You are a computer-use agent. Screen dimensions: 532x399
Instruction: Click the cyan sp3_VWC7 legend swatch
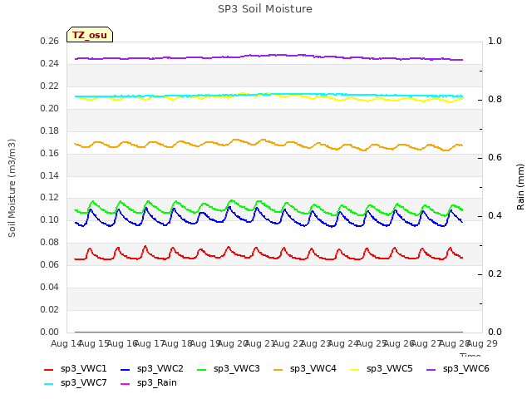(x=49, y=384)
